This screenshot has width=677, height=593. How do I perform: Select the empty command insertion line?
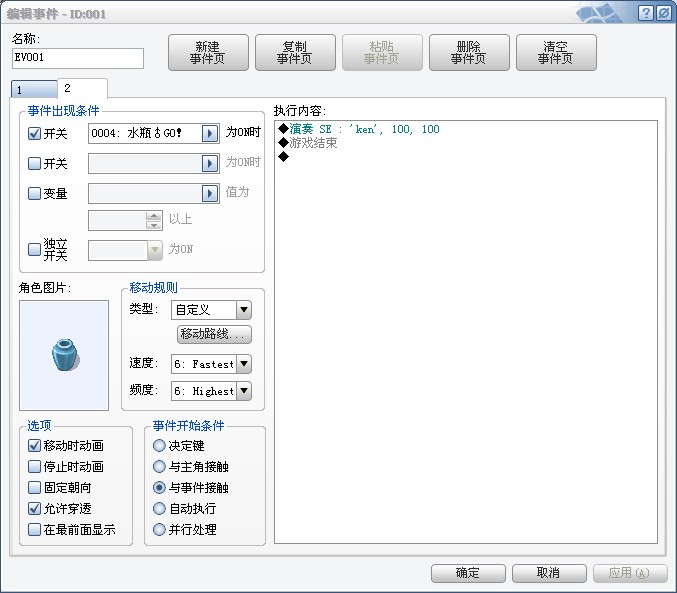[x=284, y=156]
